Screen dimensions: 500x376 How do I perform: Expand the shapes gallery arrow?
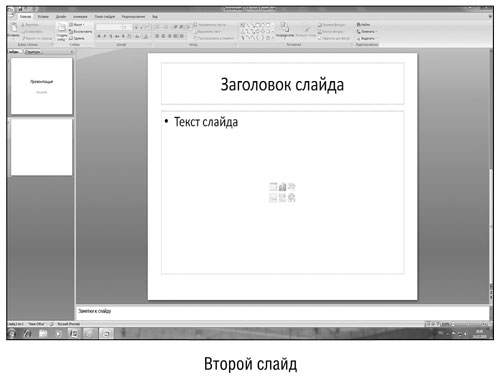coord(273,38)
